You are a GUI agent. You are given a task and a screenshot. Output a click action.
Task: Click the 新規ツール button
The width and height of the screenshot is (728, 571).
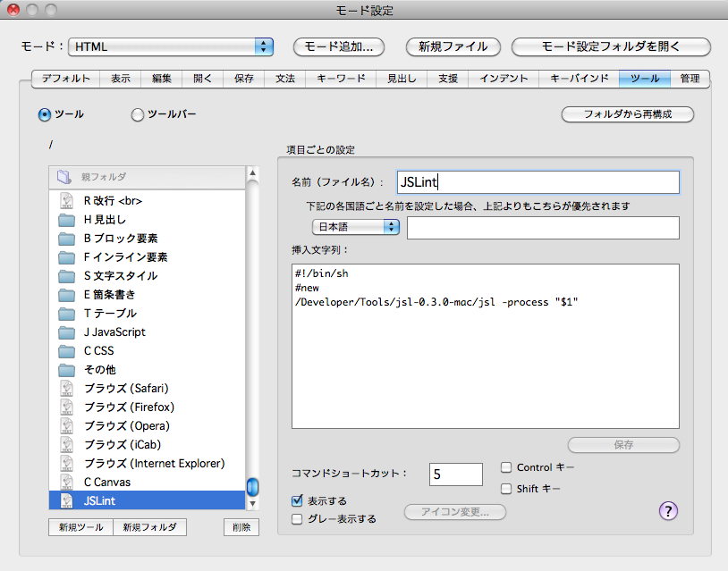[x=80, y=527]
